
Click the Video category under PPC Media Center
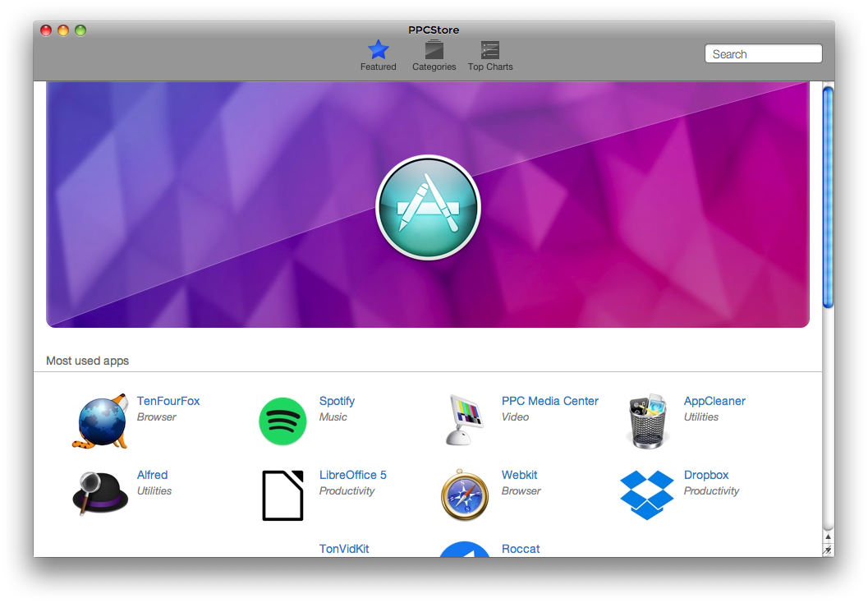pos(515,417)
